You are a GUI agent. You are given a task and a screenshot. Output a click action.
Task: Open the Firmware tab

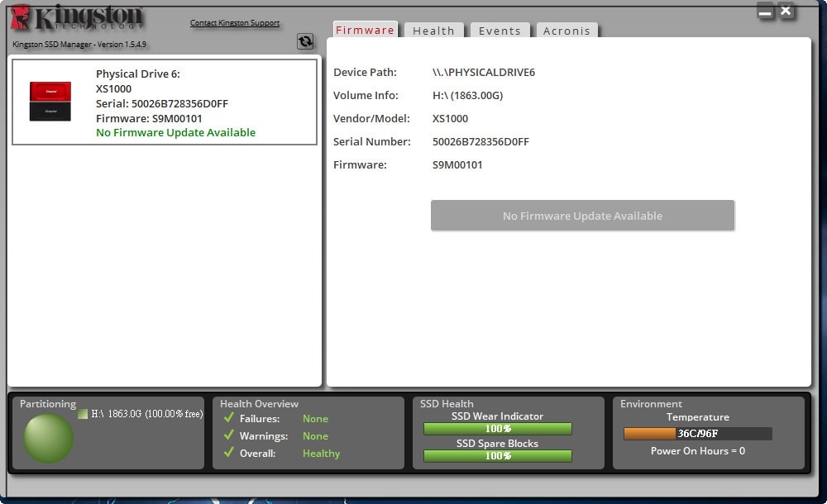[365, 30]
